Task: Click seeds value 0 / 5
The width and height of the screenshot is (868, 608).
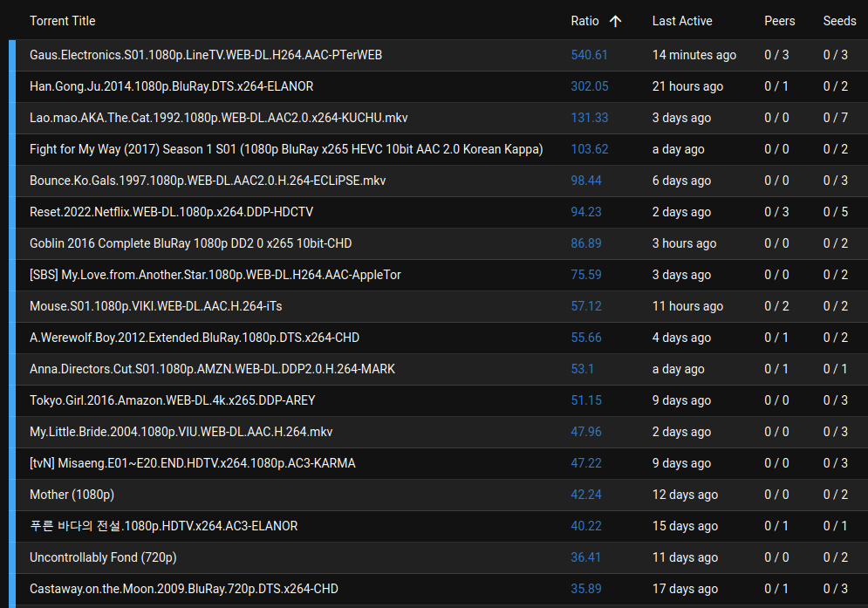Action: (x=836, y=212)
